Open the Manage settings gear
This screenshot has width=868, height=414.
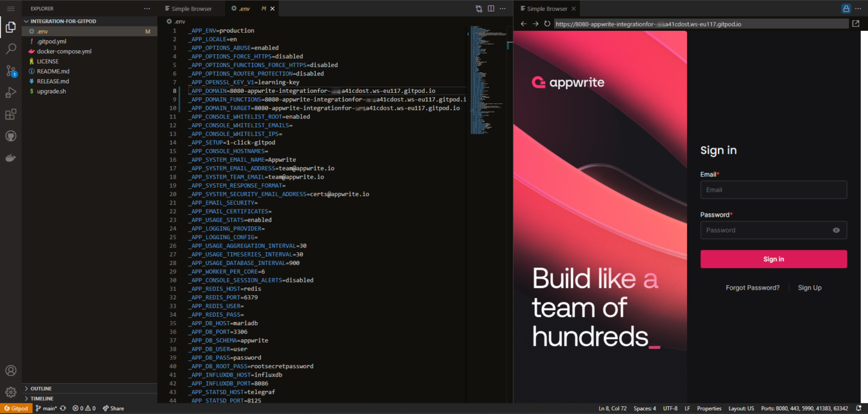(10, 391)
